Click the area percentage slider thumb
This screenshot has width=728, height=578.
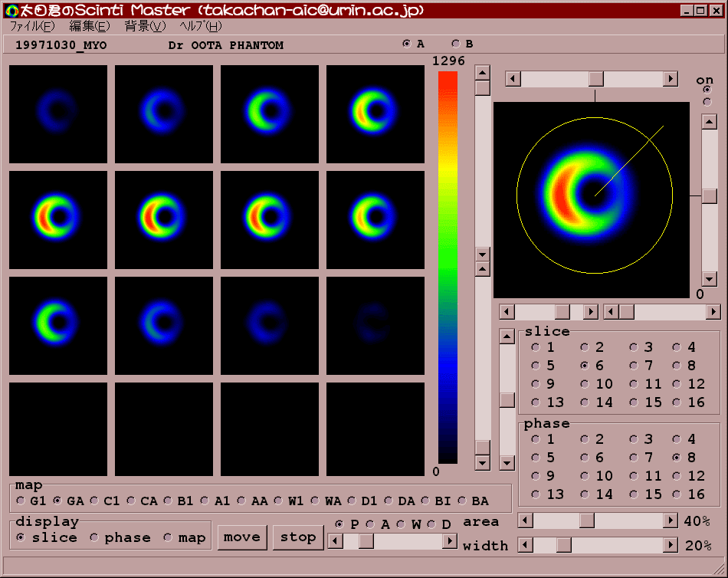(586, 521)
